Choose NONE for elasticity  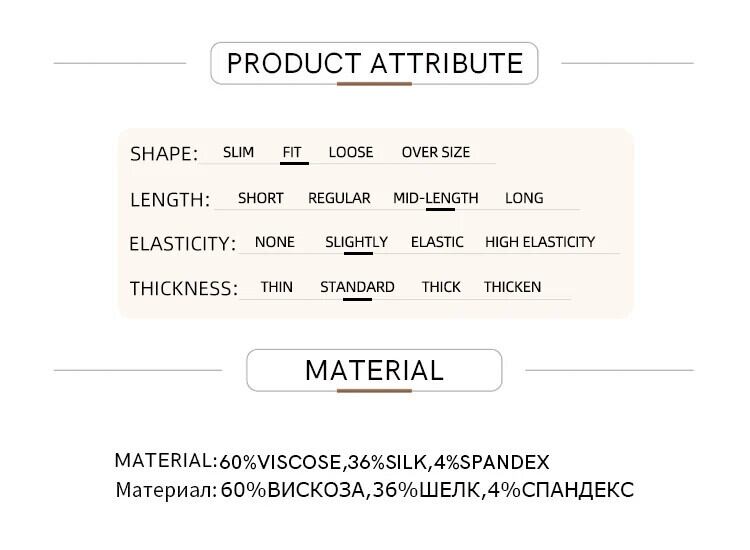tap(275, 242)
